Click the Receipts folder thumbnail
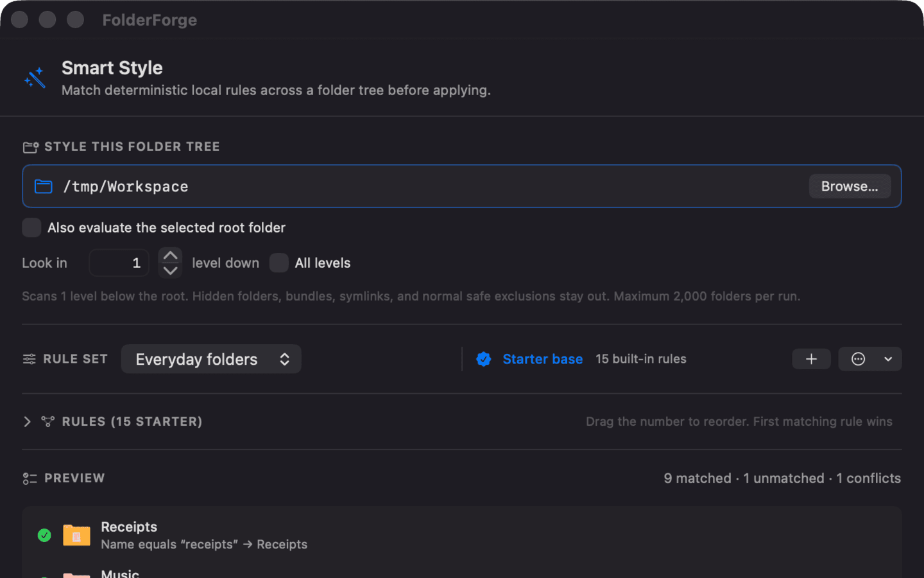 (x=76, y=534)
